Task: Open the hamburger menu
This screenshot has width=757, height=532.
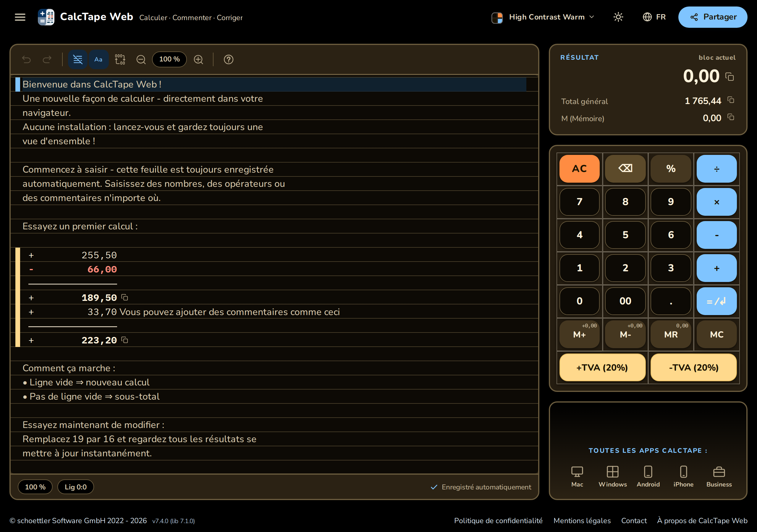Action: point(20,17)
